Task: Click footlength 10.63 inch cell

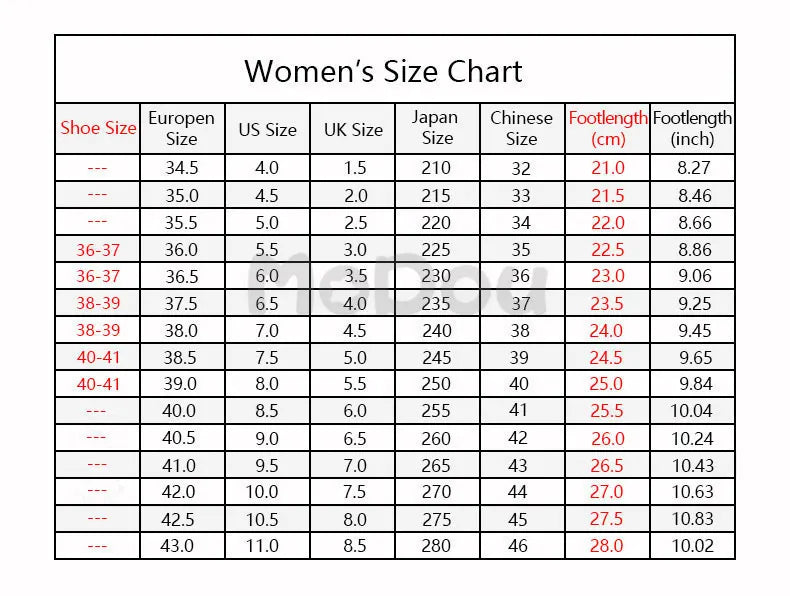Action: 692,492
